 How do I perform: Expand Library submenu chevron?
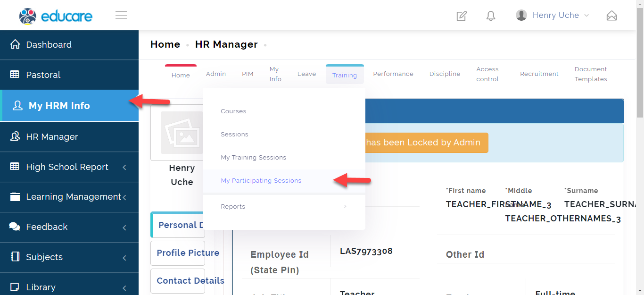[x=124, y=288]
